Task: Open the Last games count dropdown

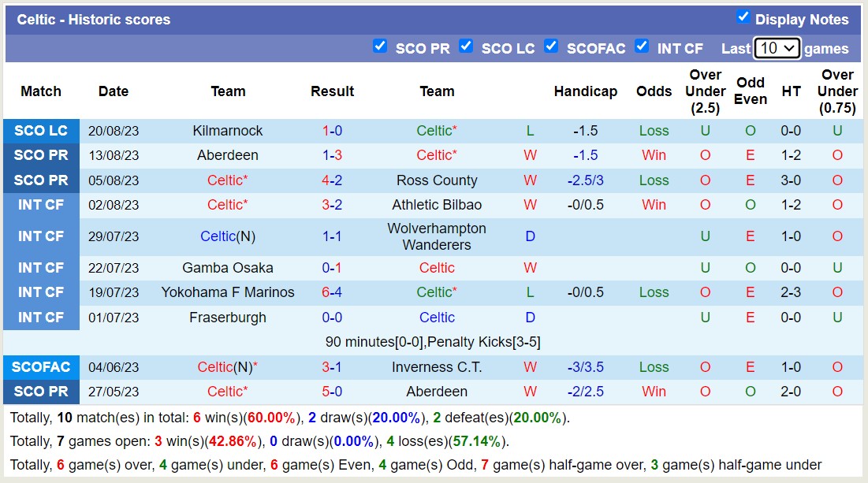Action: click(x=777, y=48)
